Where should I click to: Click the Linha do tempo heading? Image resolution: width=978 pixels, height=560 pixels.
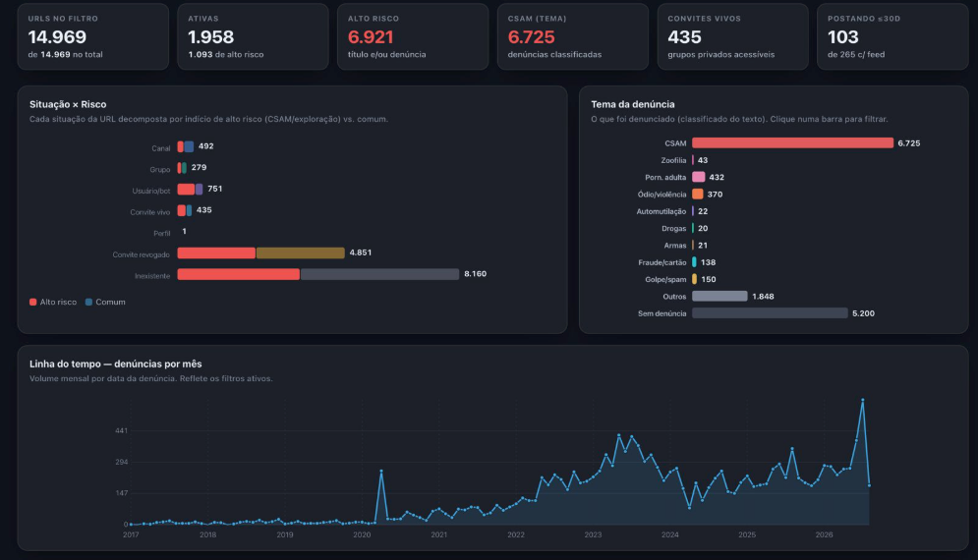[x=115, y=364]
